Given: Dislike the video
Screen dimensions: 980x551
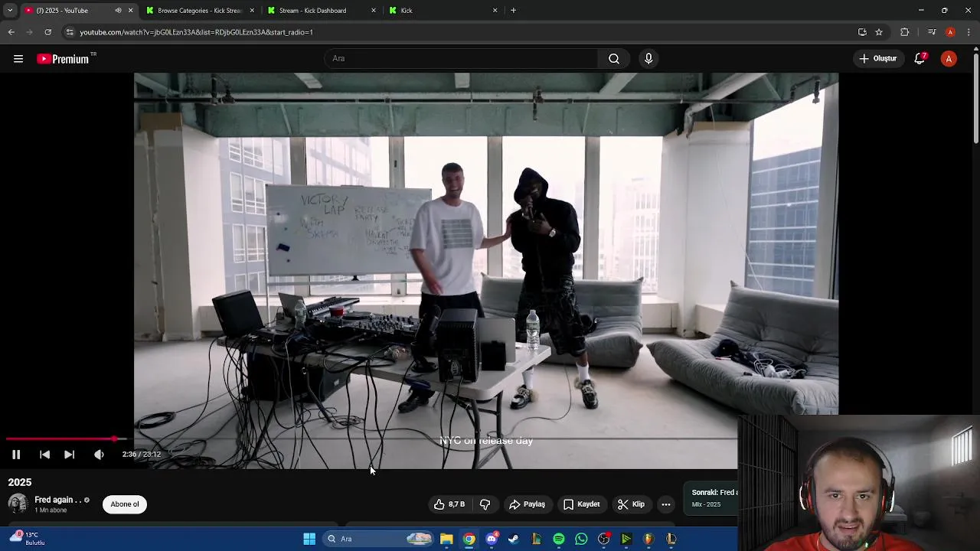Looking at the screenshot, I should 485,504.
